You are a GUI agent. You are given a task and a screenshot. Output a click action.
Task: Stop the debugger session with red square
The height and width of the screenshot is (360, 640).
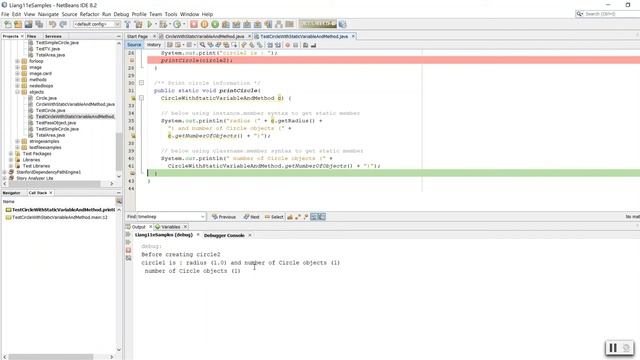tap(194, 24)
